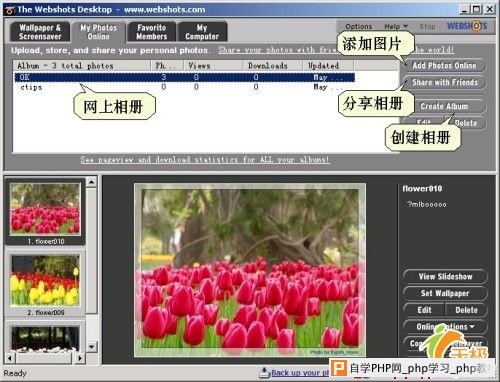500x382 pixels.
Task: Click the Webshots title bar icon
Action: point(10,10)
